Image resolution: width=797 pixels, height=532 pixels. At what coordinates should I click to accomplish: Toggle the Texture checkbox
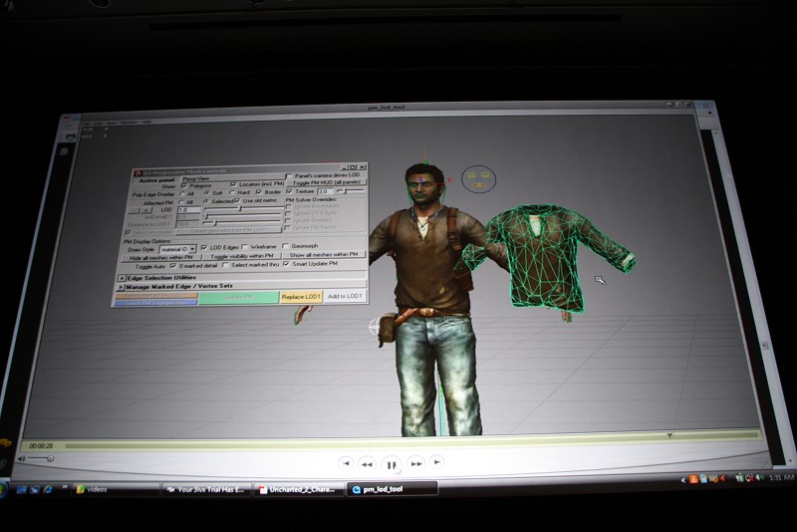[x=289, y=191]
